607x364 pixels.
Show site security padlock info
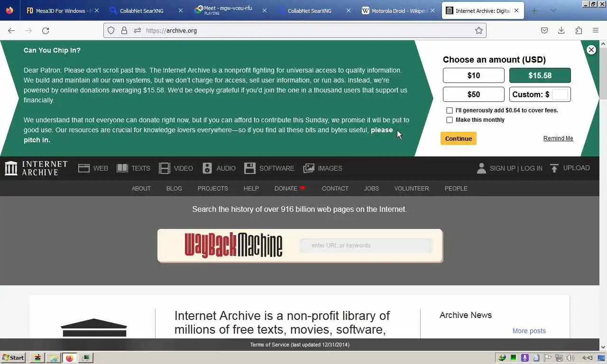pos(124,30)
